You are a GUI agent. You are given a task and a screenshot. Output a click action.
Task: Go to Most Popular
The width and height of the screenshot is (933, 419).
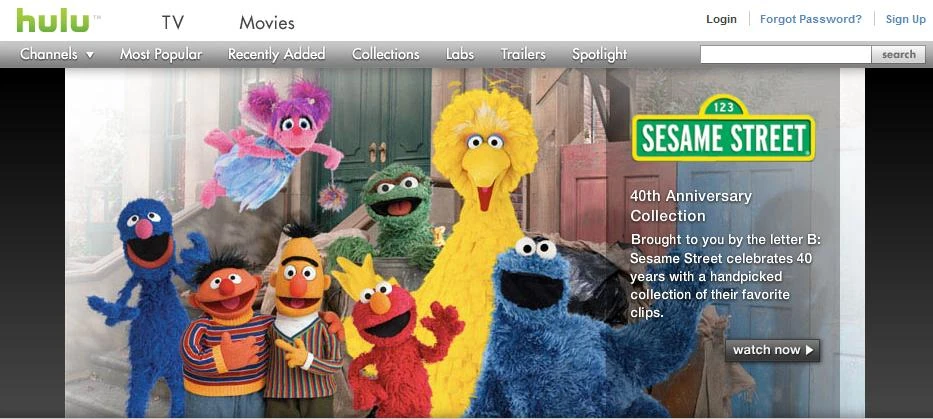click(161, 54)
